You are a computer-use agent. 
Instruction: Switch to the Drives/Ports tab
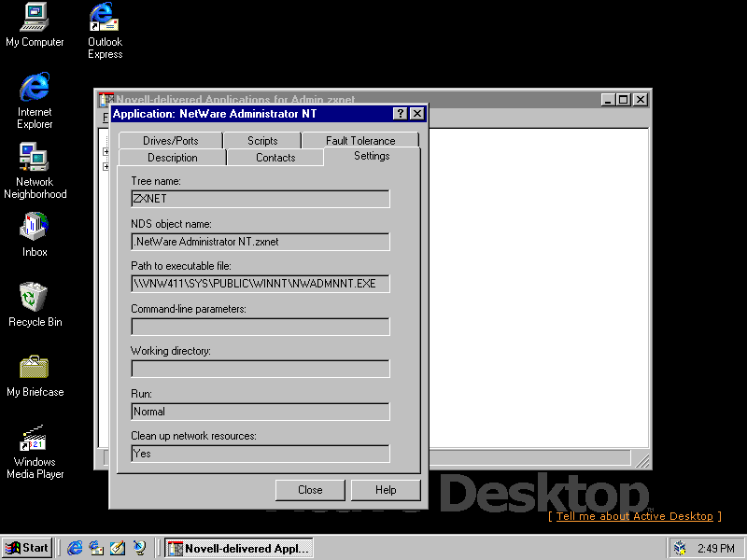(170, 141)
